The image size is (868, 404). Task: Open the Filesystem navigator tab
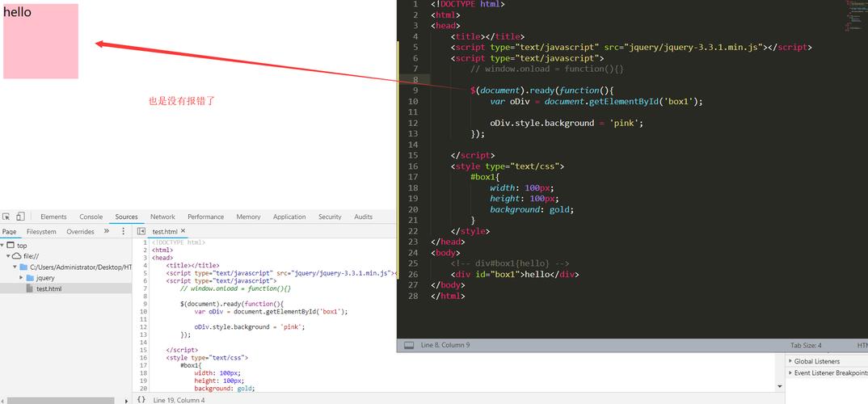41,231
